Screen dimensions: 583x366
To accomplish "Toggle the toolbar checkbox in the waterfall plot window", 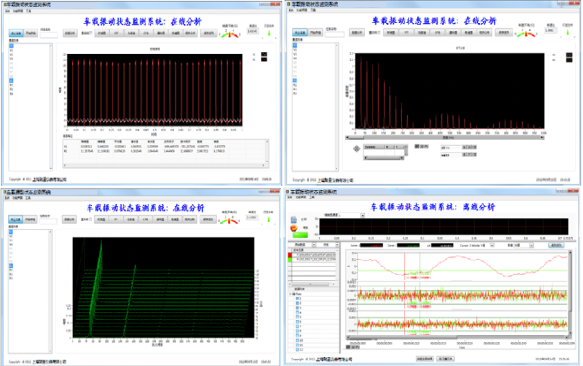I will click(x=90, y=219).
